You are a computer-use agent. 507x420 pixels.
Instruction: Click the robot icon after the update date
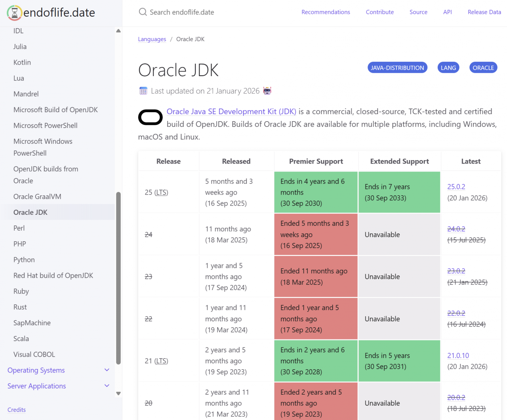(x=267, y=90)
